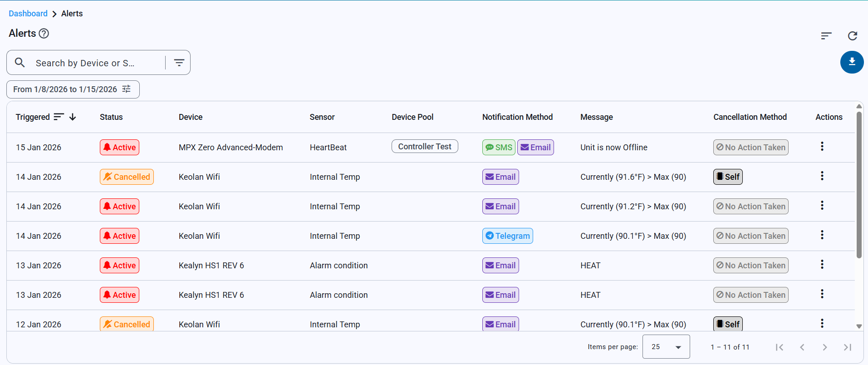Screen dimensions: 868x365
Task: Type in the Search by Device field
Action: point(95,63)
